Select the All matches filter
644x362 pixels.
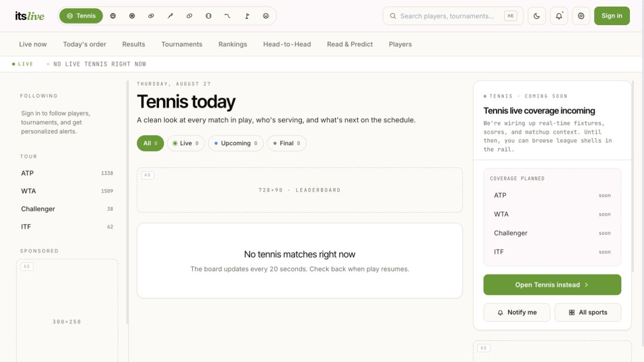tap(150, 143)
